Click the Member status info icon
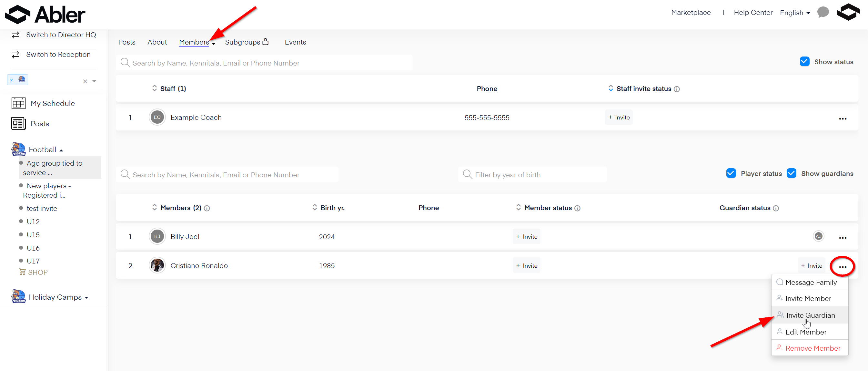Viewport: 868px width, 371px height. click(577, 209)
